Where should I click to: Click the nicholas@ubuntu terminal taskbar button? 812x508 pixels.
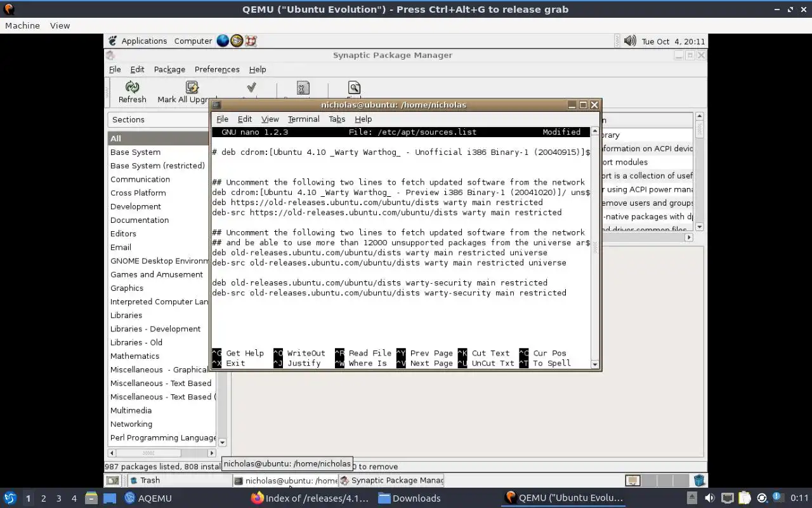click(285, 481)
